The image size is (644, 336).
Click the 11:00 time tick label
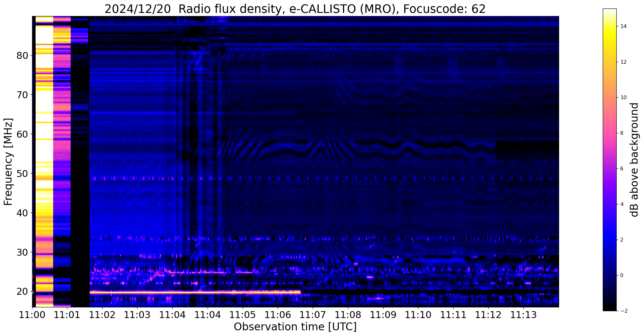pyautogui.click(x=32, y=315)
